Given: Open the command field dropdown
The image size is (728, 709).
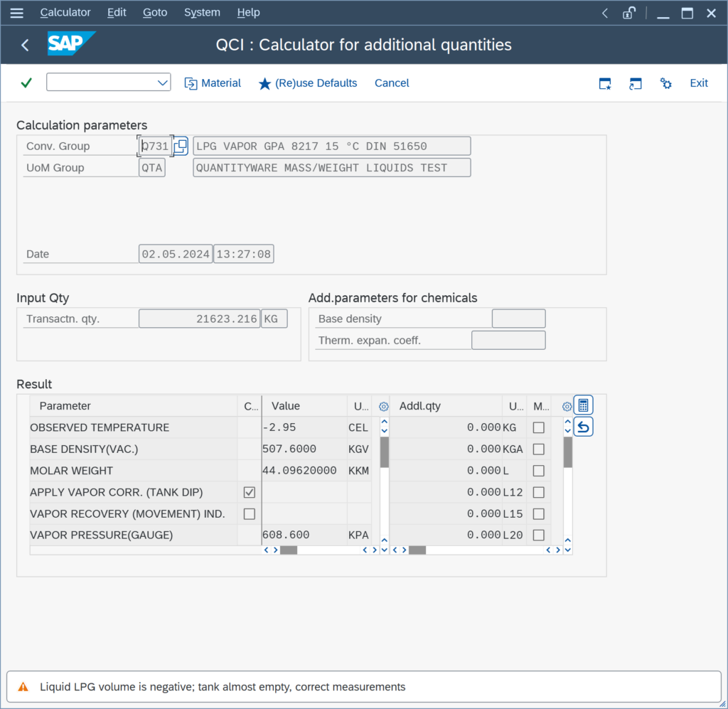Looking at the screenshot, I should tap(162, 82).
